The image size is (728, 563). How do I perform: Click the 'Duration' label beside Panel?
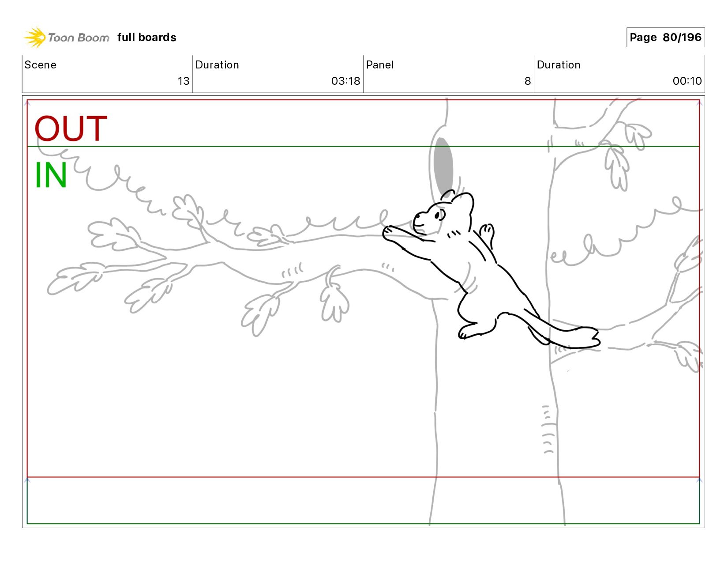tap(559, 65)
